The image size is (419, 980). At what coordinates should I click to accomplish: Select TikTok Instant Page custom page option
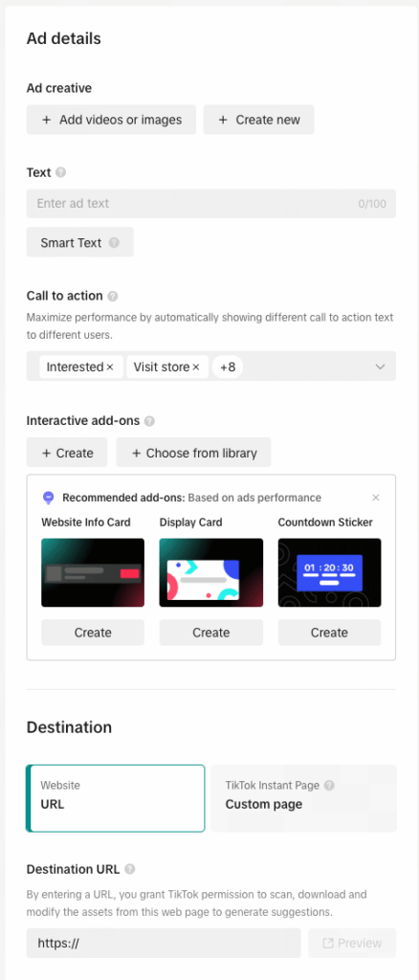[x=303, y=798]
